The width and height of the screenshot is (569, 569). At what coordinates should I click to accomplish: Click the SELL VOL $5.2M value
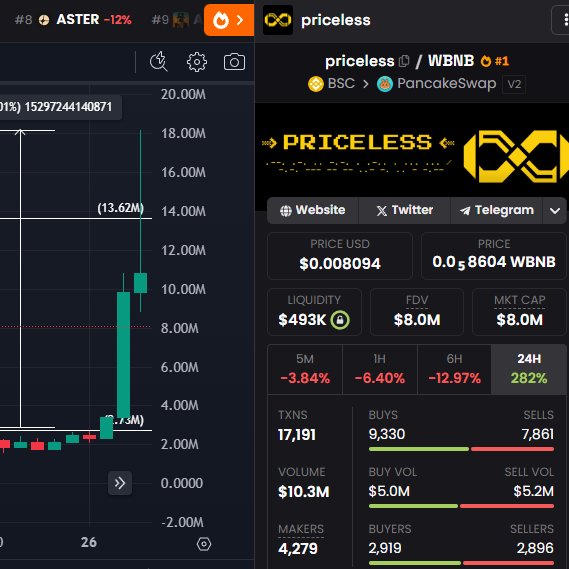pos(533,491)
